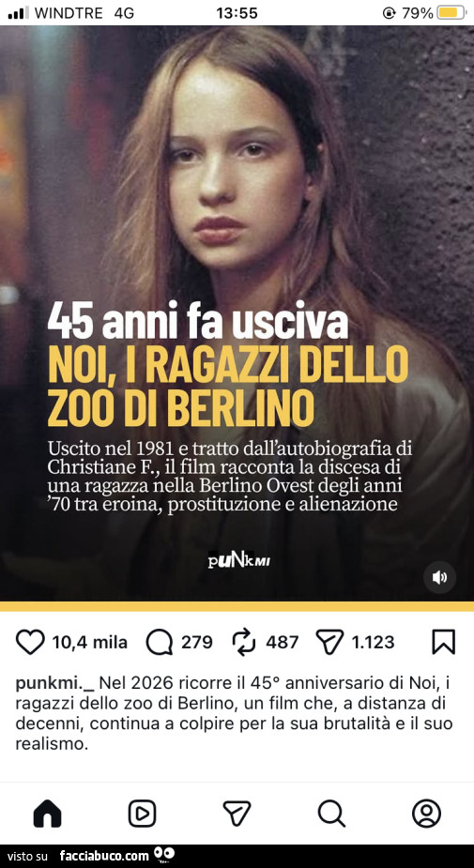Open Search with magnifying glass icon
474x868 pixels.
(331, 815)
